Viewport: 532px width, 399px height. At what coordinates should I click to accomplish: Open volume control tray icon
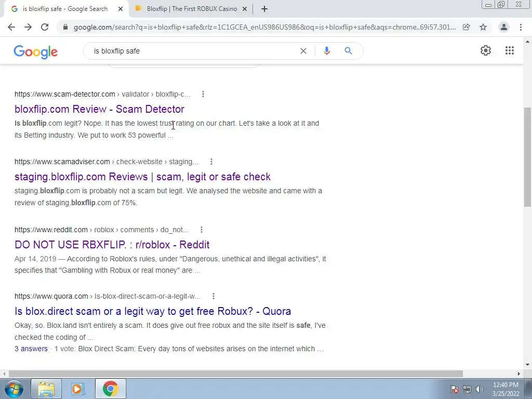point(479,389)
